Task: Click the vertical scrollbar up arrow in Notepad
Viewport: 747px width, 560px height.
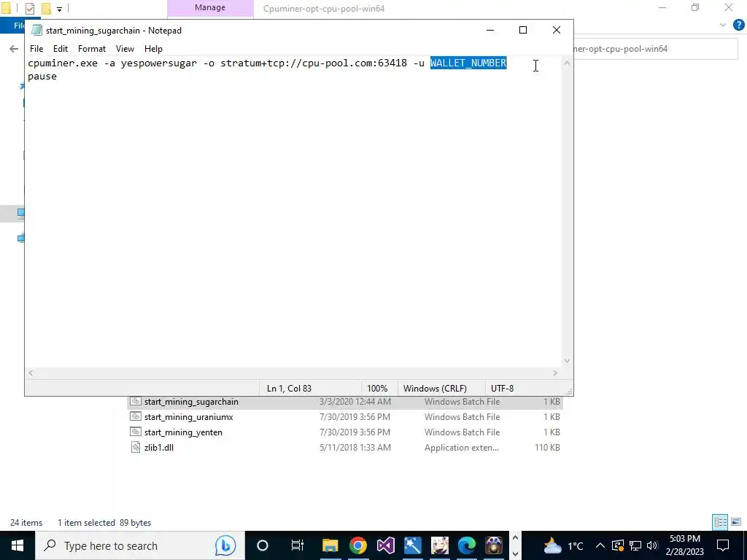Action: point(567,63)
